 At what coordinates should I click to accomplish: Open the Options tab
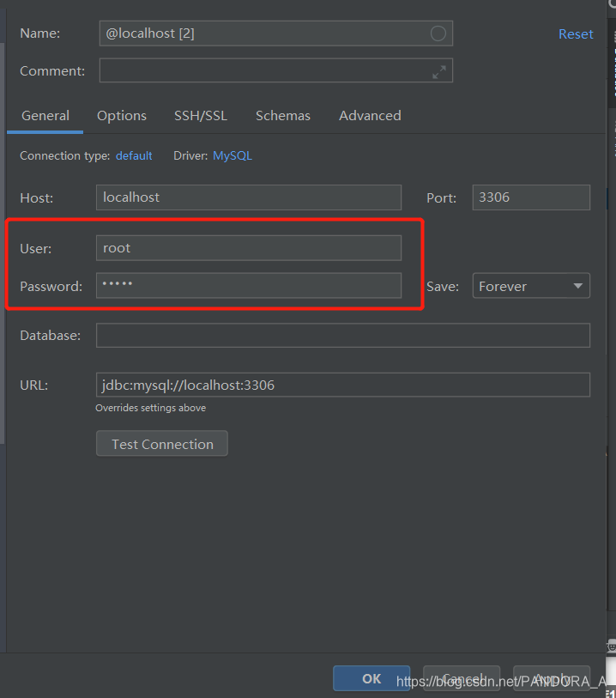[x=122, y=116]
